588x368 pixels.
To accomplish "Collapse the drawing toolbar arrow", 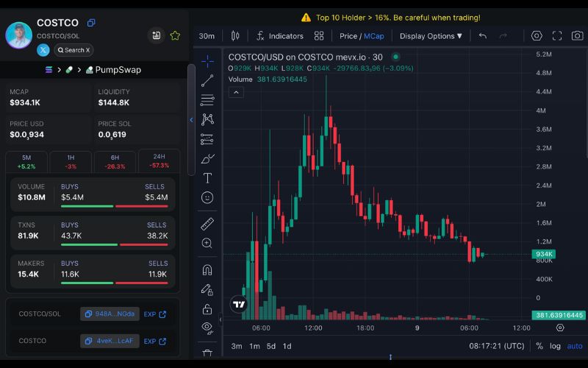I will point(220,319).
